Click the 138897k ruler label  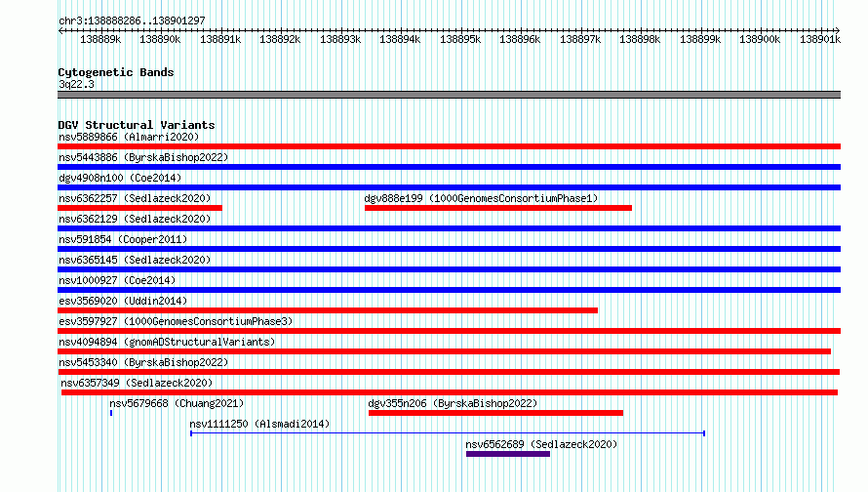pos(580,39)
